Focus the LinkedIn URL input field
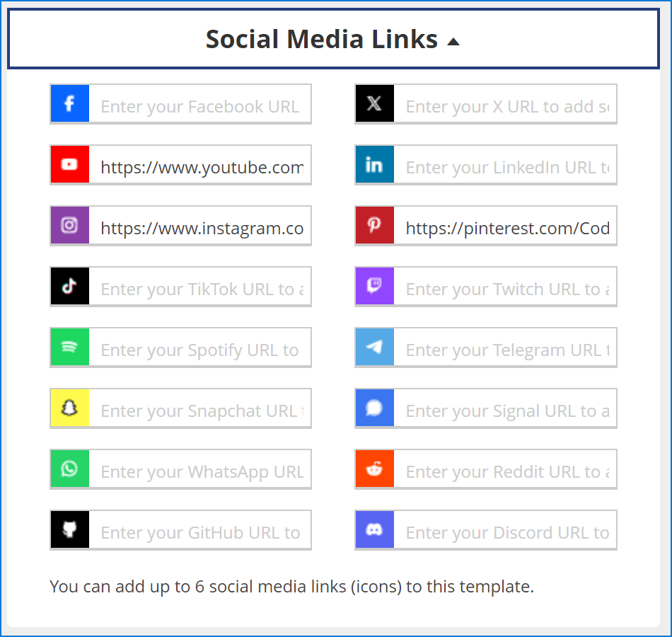The width and height of the screenshot is (672, 637). [505, 165]
